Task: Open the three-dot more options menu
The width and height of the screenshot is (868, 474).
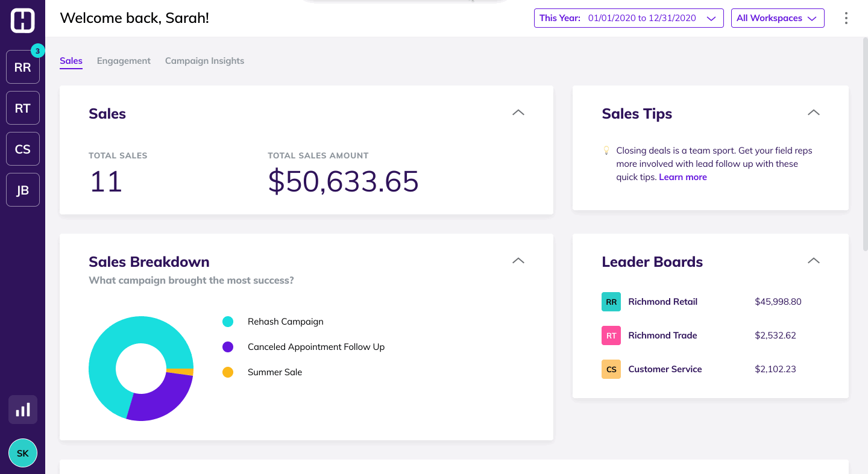Action: point(846,18)
